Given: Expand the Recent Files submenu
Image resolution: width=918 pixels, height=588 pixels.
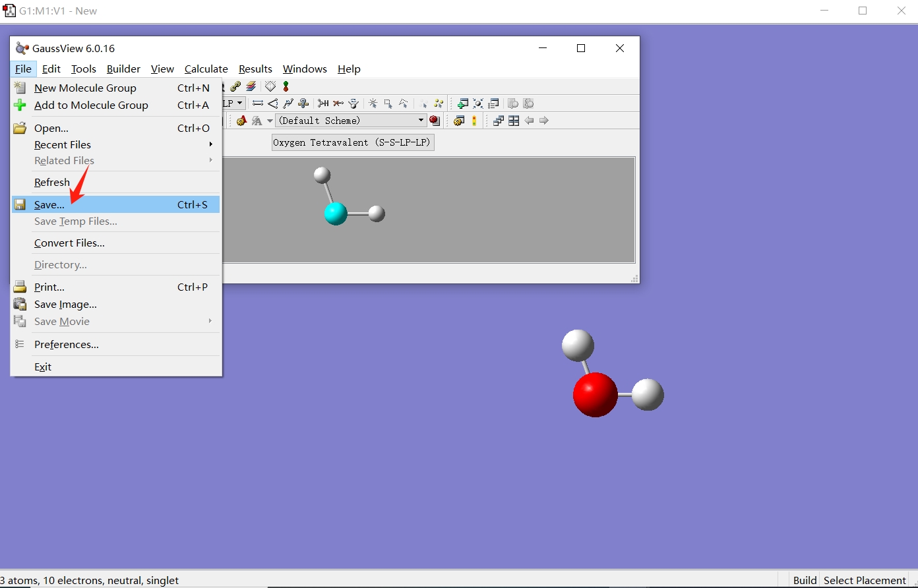Looking at the screenshot, I should [116, 144].
